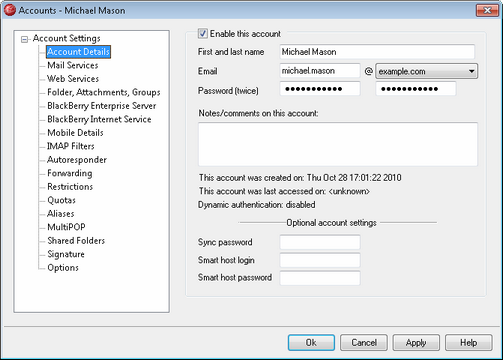Open Signature settings
Screen dimensions: 503x360
66,254
